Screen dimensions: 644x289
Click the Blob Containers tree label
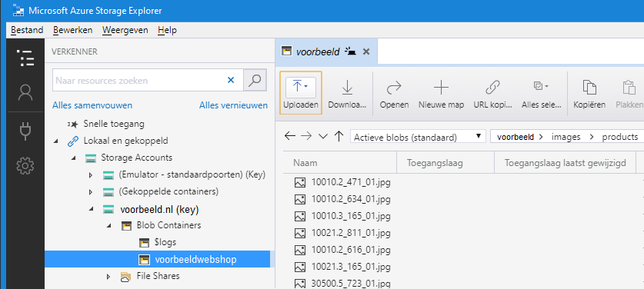[169, 225]
